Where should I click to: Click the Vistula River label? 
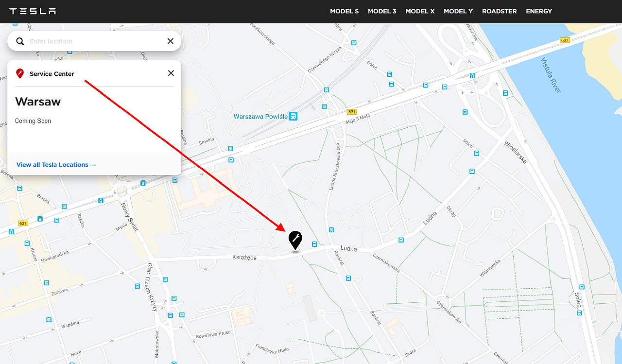551,75
